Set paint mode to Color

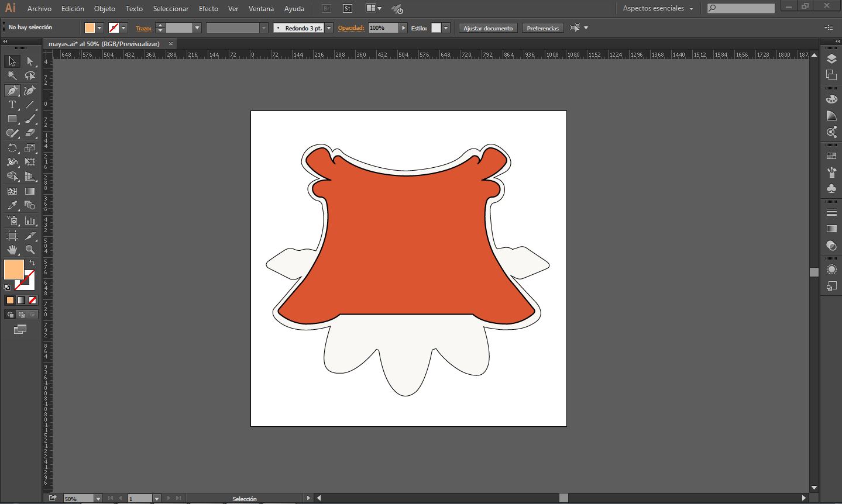pyautogui.click(x=10, y=301)
